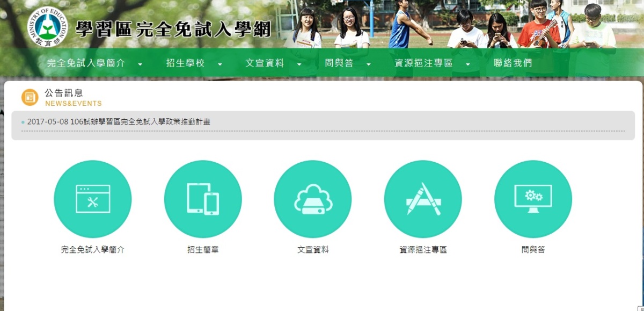The image size is (644, 311).
Task: Go to 聯絡我們 in navigation bar
Action: click(x=513, y=63)
